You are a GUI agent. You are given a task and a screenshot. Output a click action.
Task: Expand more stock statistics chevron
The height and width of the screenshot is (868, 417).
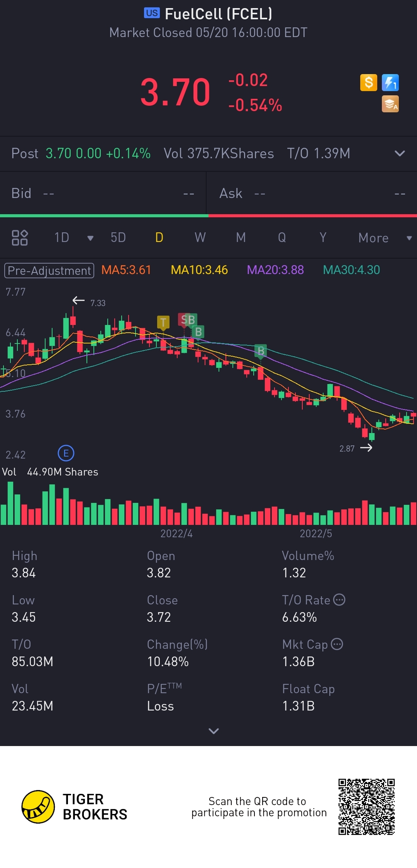214,731
